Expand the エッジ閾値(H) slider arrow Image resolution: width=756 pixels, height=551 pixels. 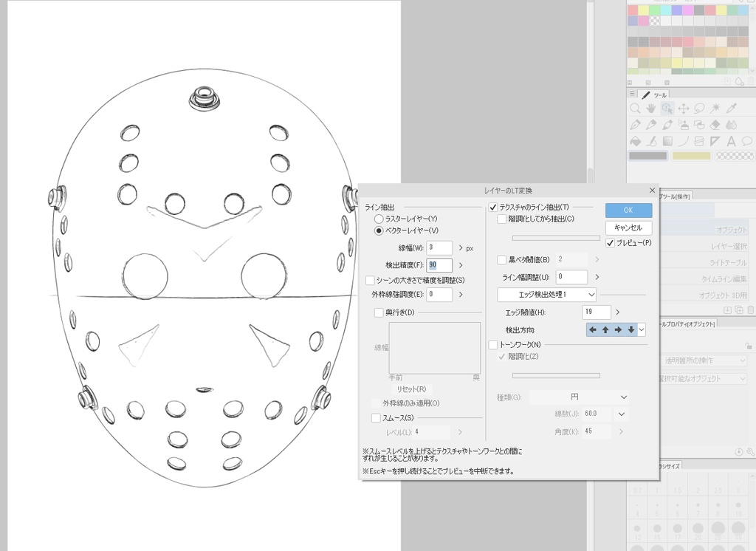tap(618, 312)
